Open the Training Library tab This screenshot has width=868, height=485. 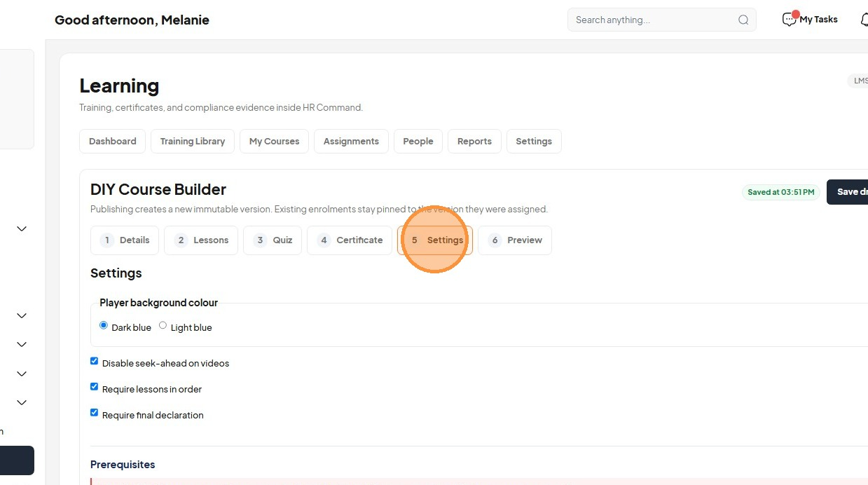coord(193,141)
